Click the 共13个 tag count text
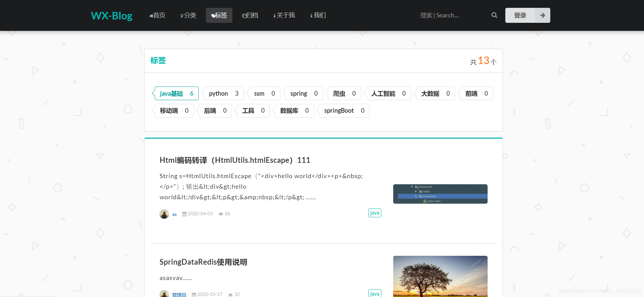 pos(483,61)
